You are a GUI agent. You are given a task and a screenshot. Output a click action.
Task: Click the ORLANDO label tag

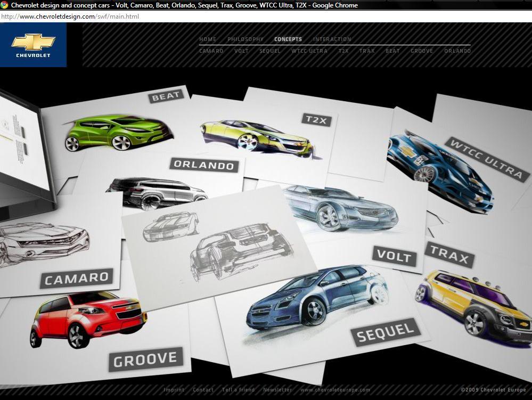(204, 165)
